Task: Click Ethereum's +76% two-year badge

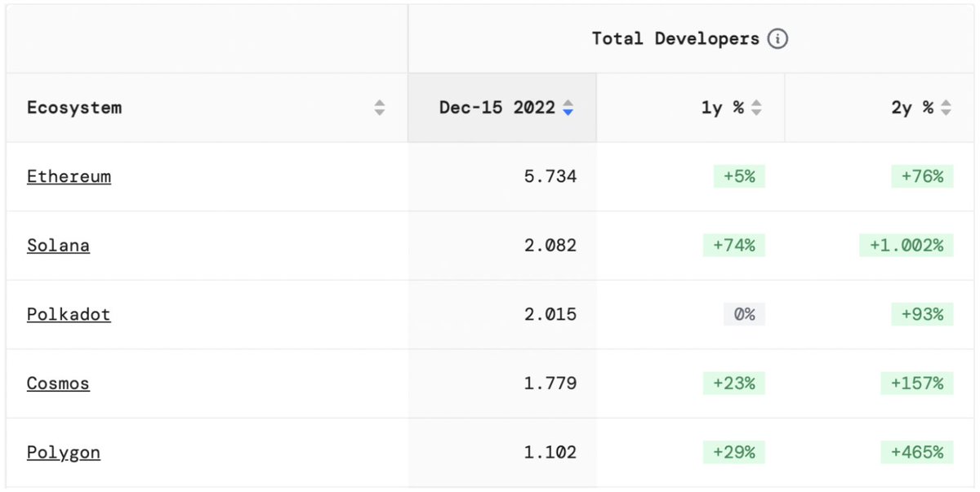Action: click(x=922, y=176)
